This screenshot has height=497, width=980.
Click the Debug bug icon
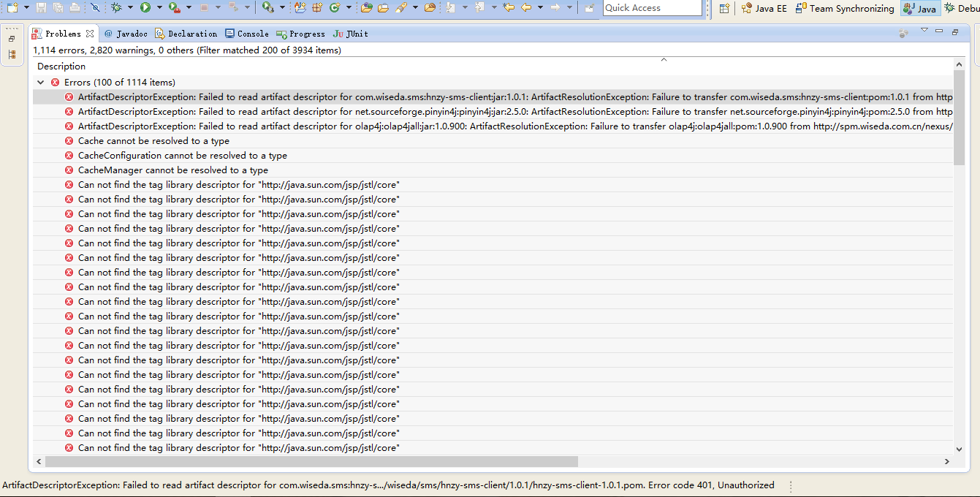pyautogui.click(x=116, y=7)
